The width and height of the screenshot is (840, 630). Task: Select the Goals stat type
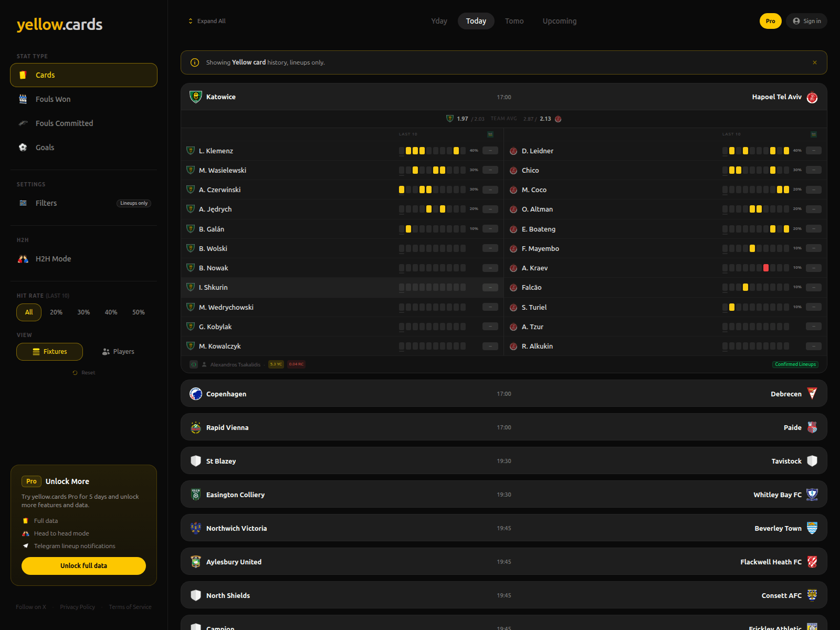(83, 148)
